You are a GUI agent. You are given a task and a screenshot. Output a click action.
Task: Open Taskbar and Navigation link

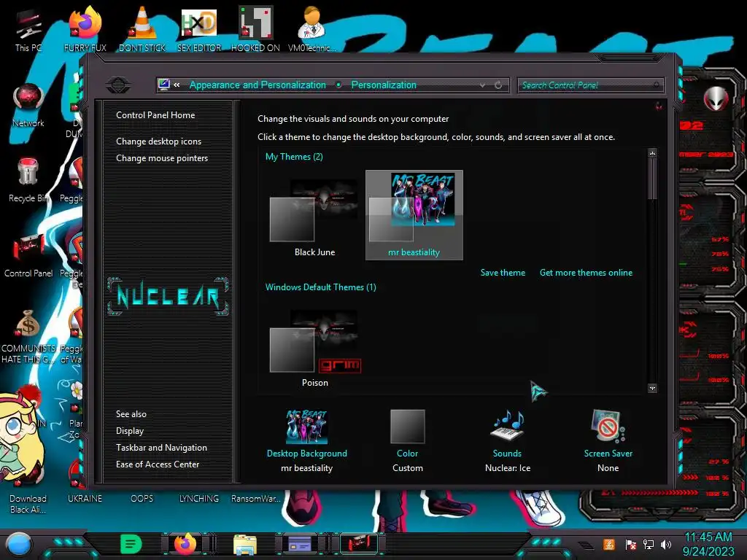coord(161,448)
